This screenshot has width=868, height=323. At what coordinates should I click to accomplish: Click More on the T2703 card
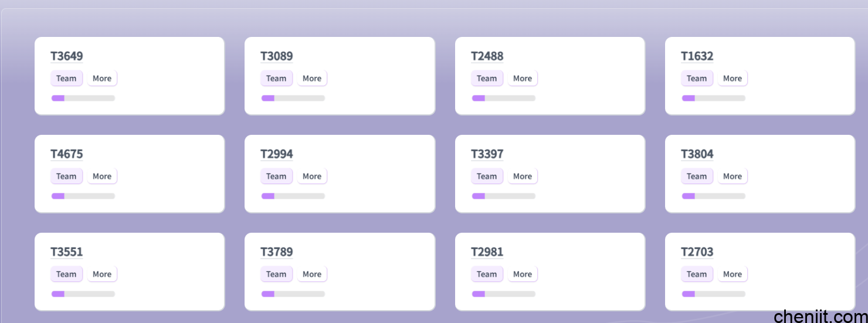point(733,274)
